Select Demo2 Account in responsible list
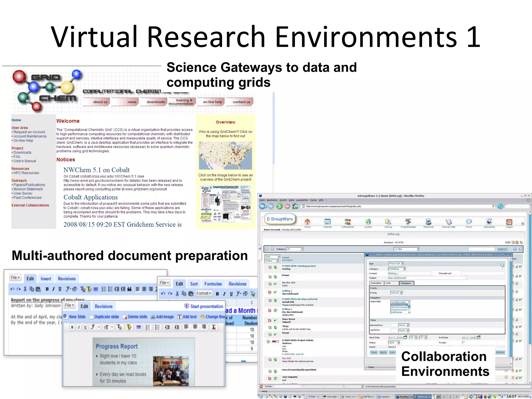The width and height of the screenshot is (532, 399). (399, 307)
